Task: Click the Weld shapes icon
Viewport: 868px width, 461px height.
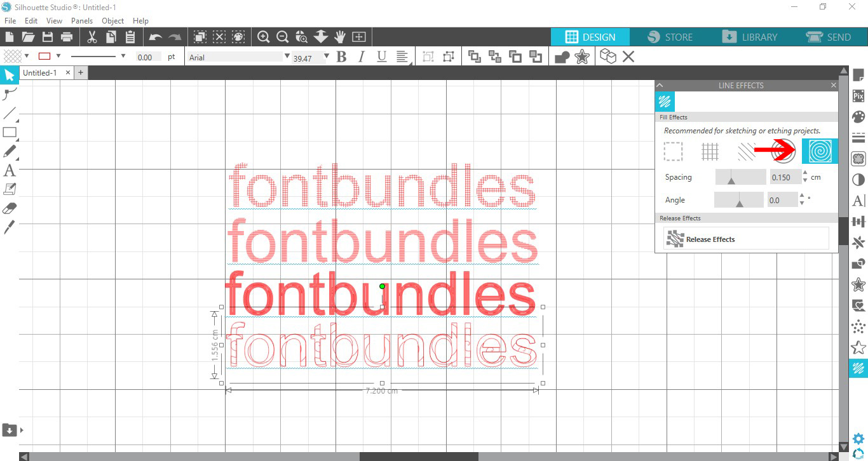Action: (x=562, y=57)
